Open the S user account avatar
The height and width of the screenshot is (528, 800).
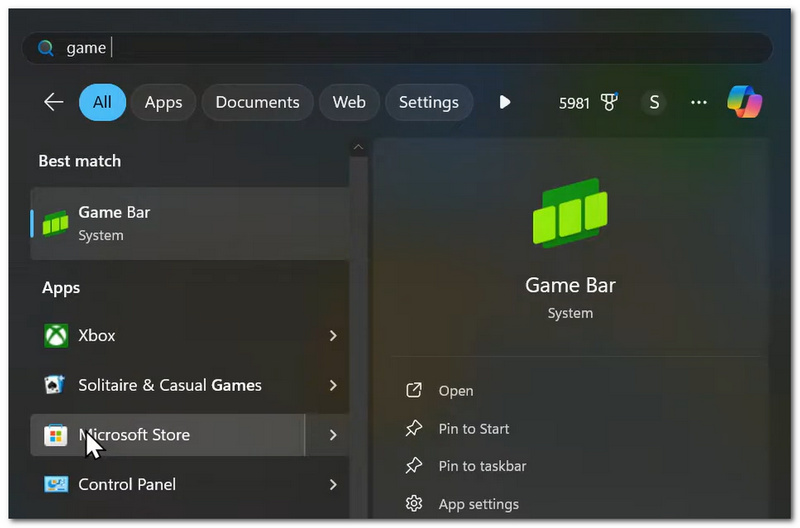(654, 102)
